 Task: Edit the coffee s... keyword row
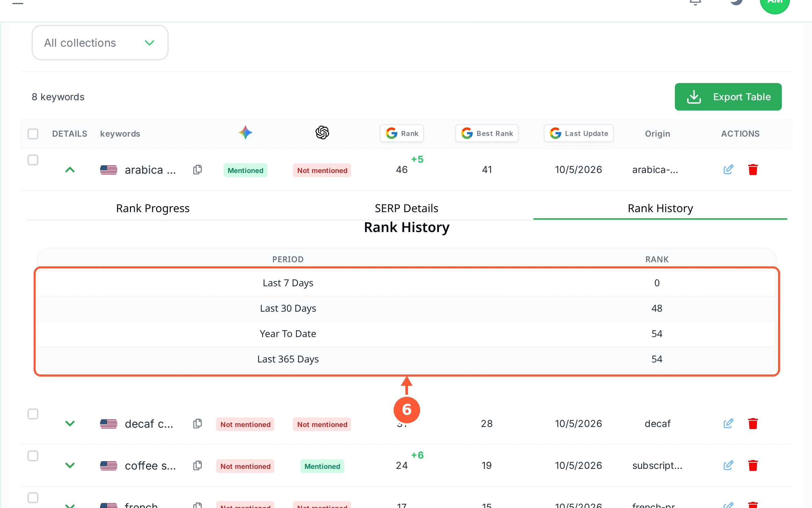(728, 465)
